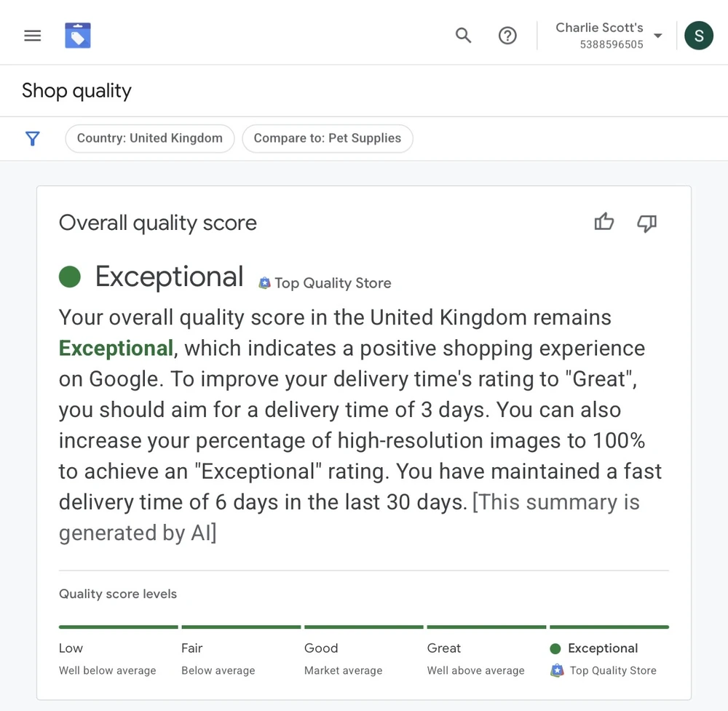Image resolution: width=728 pixels, height=711 pixels.
Task: Select the Fair quality level label
Action: pos(191,648)
